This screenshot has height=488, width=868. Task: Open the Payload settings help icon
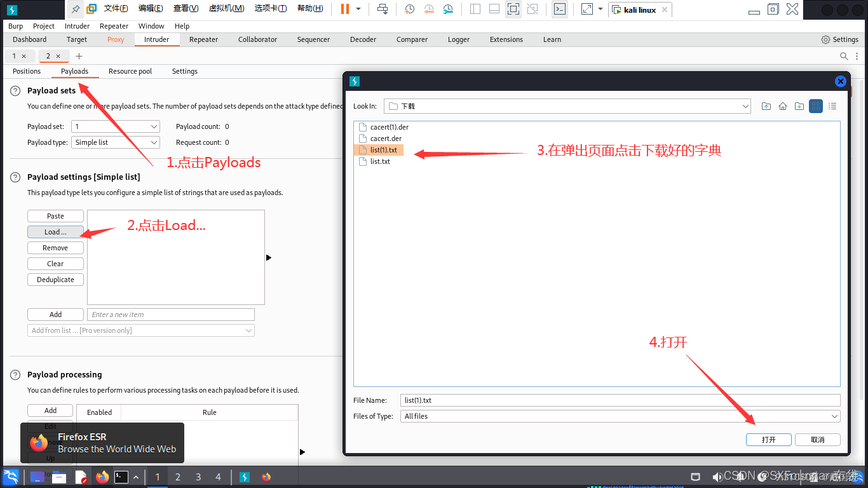coord(15,177)
